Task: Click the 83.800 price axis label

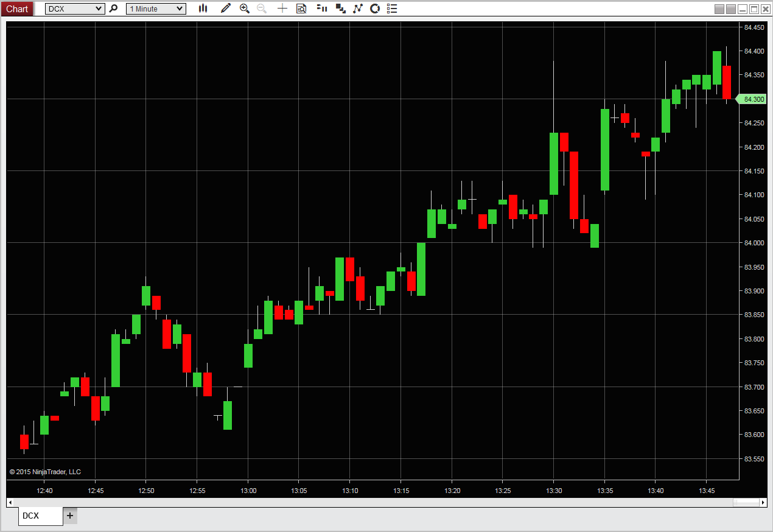Action: click(x=754, y=338)
